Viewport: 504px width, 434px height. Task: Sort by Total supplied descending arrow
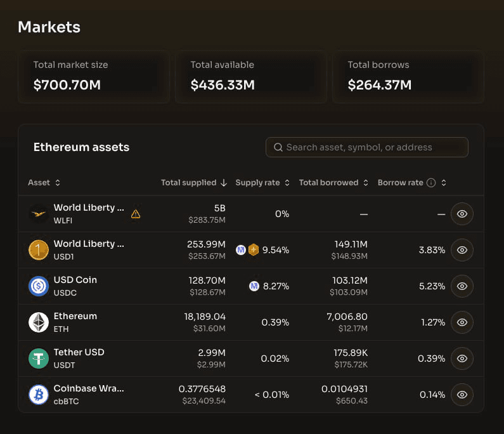(x=224, y=183)
